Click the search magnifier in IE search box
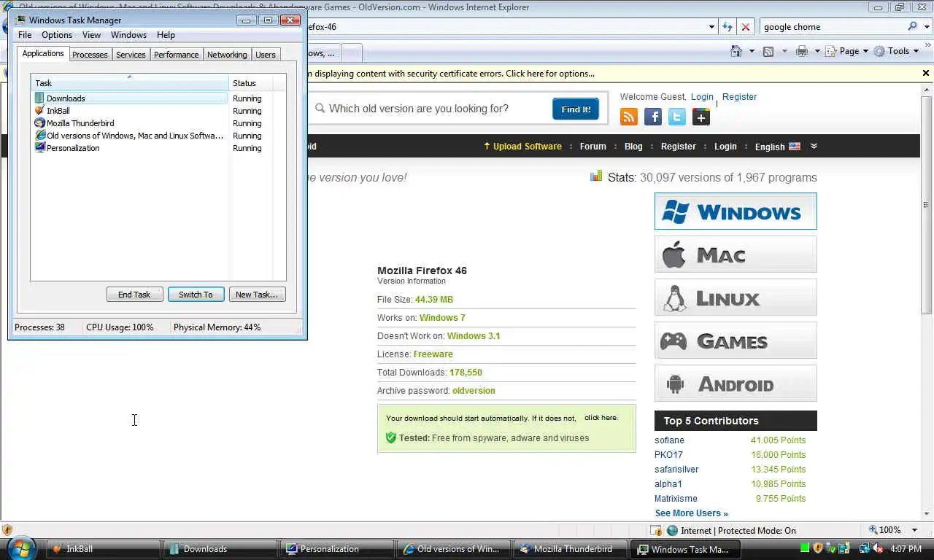Screen dimensions: 934x560 pyautogui.click(x=912, y=26)
